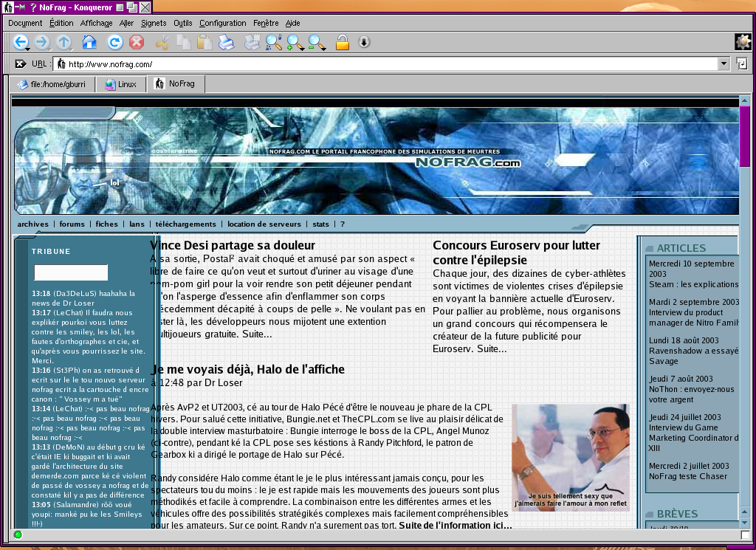Open the Home page icon
This screenshot has width=756, height=550.
(89, 42)
